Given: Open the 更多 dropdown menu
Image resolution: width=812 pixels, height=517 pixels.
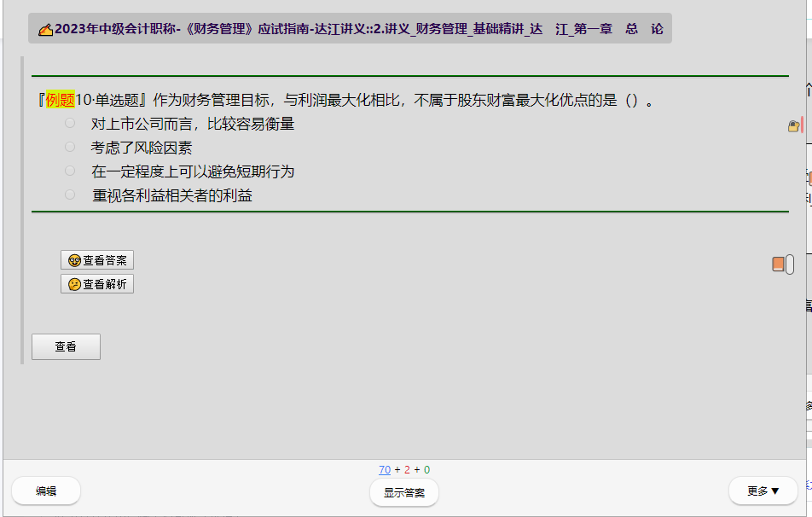Looking at the screenshot, I should 763,491.
